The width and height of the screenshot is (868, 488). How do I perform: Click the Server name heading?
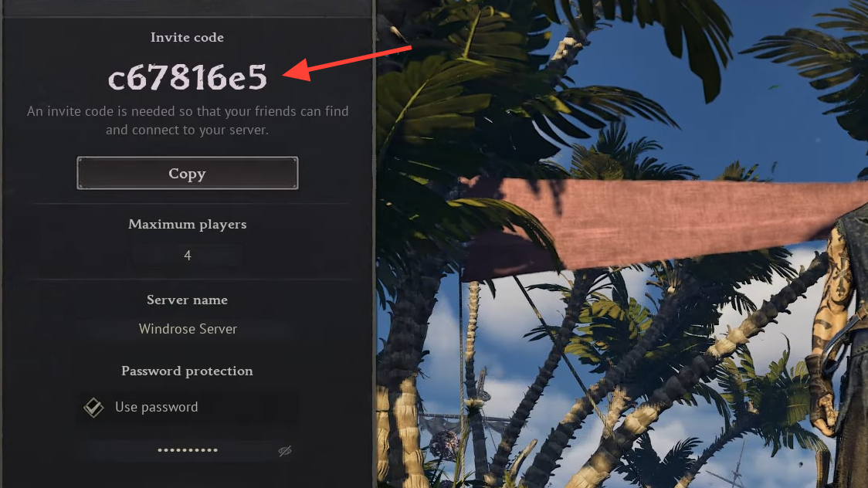[187, 300]
